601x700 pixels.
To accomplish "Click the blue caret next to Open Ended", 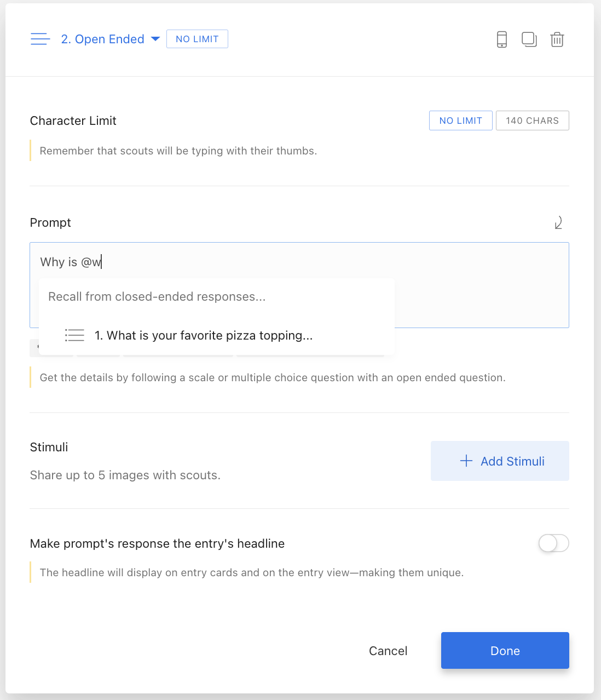I will pos(155,39).
